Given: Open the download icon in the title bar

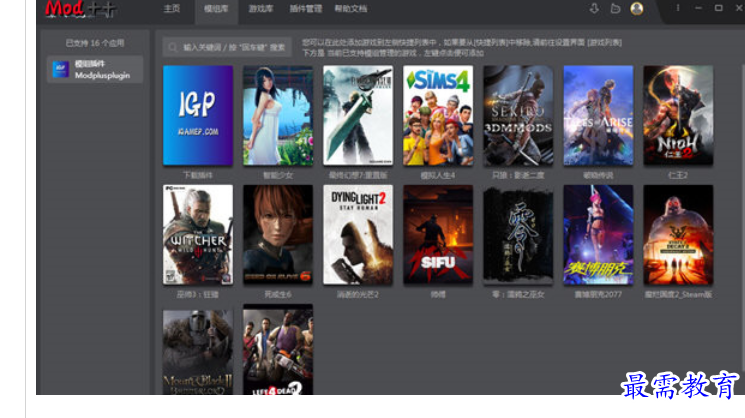Looking at the screenshot, I should 594,8.
